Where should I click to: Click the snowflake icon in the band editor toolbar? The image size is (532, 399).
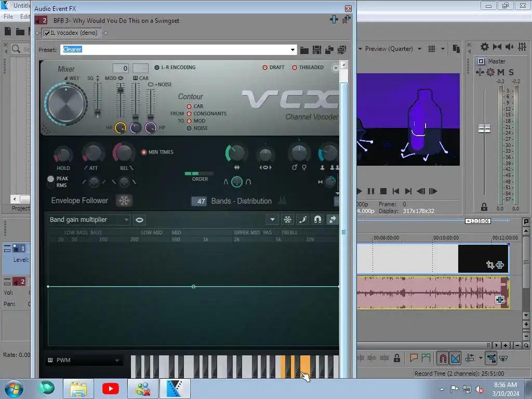[287, 220]
